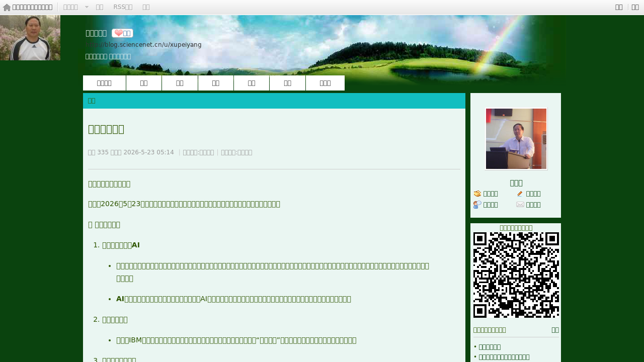This screenshot has width=644, height=362.
Task: Click the chat bubbles icon in the sidebar
Action: [477, 205]
